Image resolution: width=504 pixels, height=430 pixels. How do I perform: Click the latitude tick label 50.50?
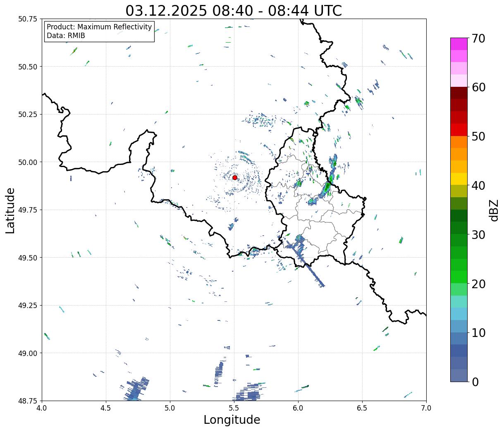pos(28,67)
